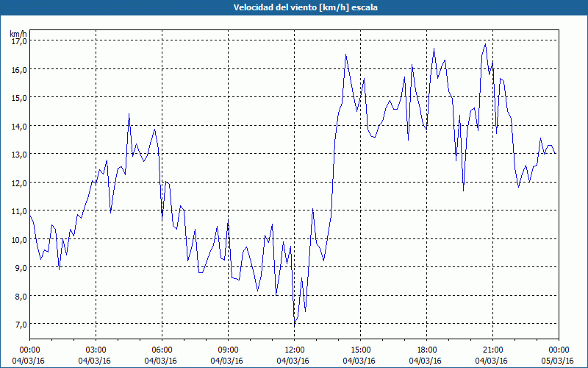Click the chart title 'Velocidad del viento' bar

294,7
